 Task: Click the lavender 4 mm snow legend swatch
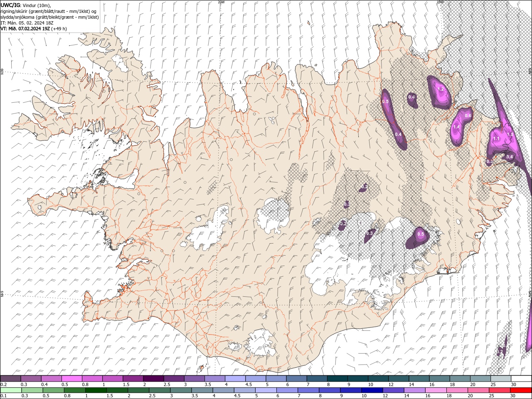point(235,379)
